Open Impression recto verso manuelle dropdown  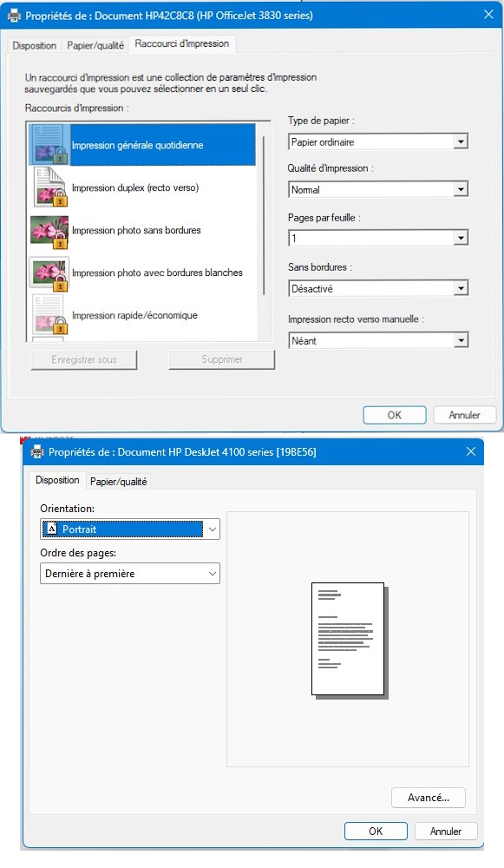[x=378, y=340]
